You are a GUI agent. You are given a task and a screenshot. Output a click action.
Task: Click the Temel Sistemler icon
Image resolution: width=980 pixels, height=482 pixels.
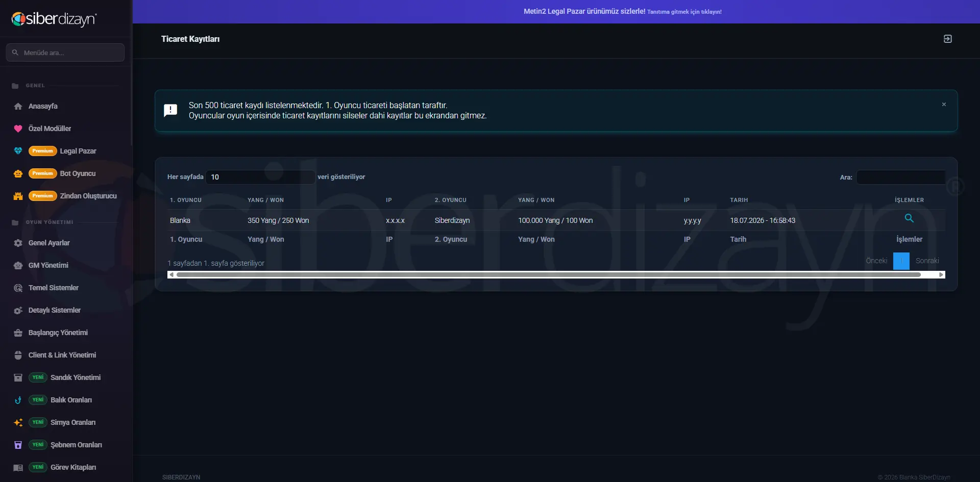[x=18, y=288]
